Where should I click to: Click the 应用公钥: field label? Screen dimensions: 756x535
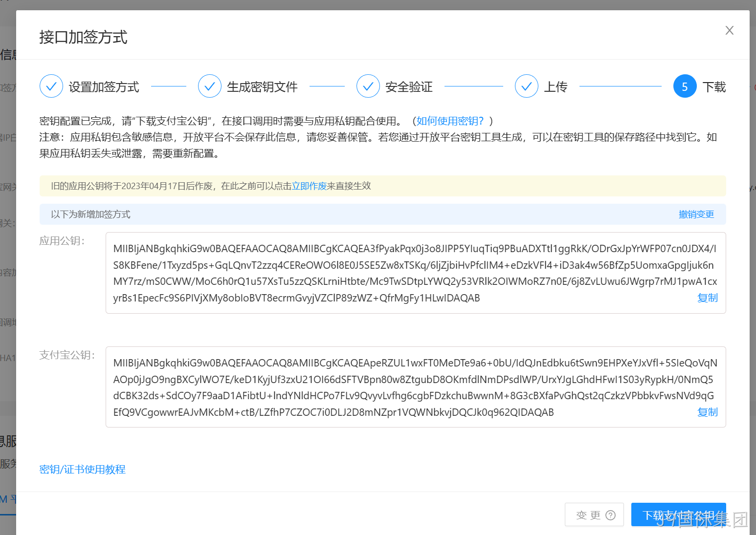(x=62, y=241)
